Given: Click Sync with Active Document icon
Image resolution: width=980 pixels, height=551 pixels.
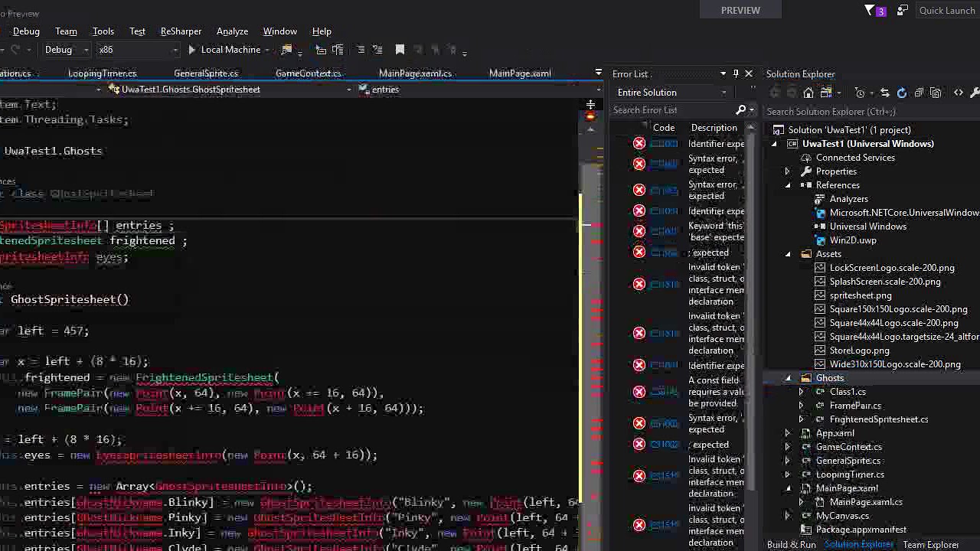Looking at the screenshot, I should [x=885, y=93].
